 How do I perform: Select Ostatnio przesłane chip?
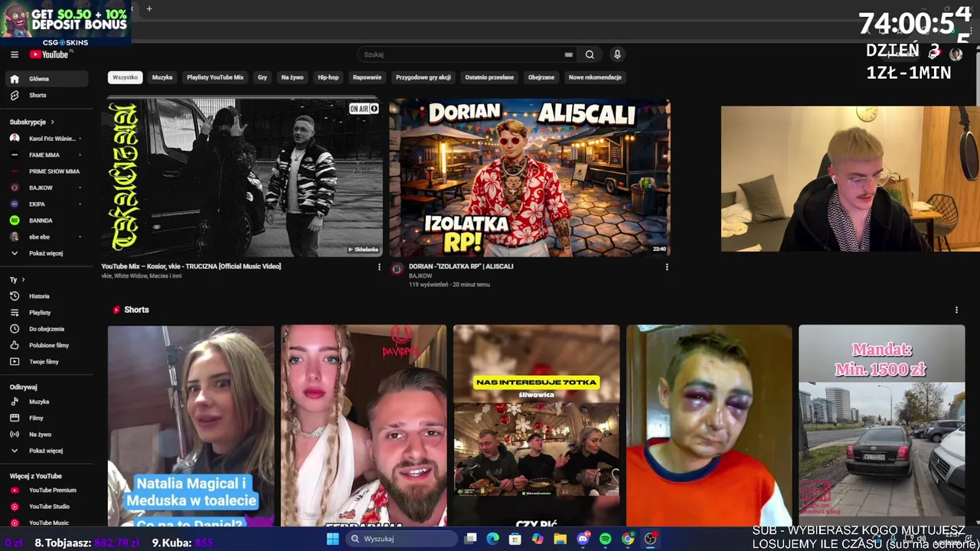coord(489,77)
